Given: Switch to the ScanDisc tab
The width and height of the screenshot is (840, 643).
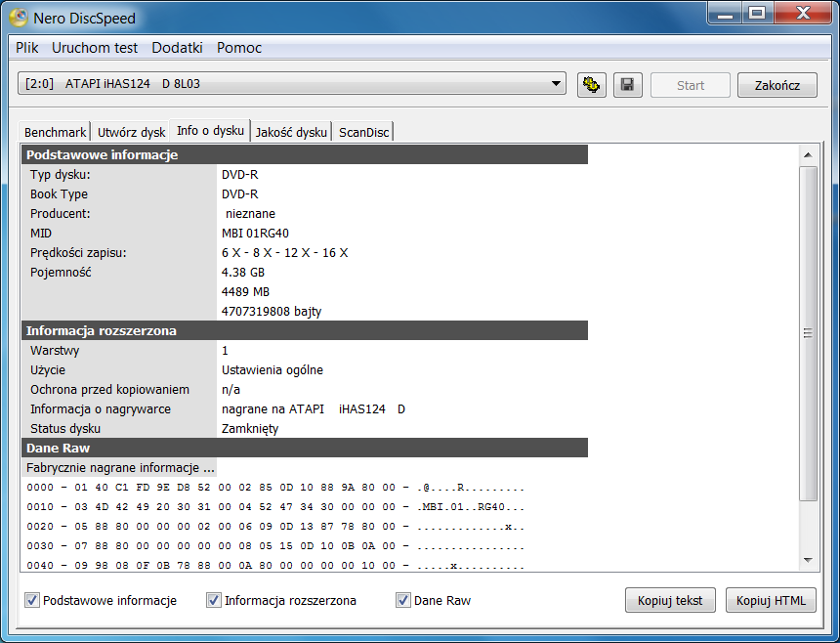Looking at the screenshot, I should pos(363,132).
